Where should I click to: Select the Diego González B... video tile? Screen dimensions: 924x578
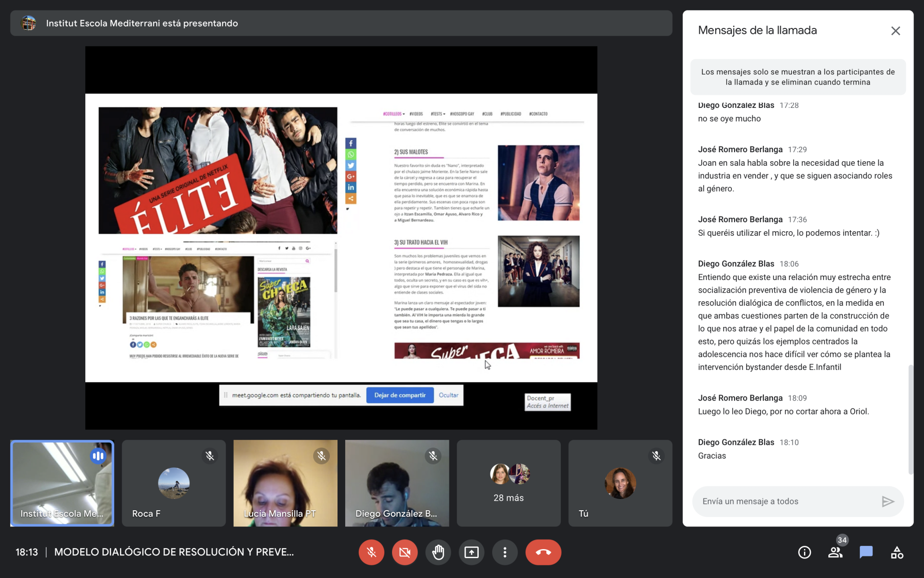tap(397, 483)
